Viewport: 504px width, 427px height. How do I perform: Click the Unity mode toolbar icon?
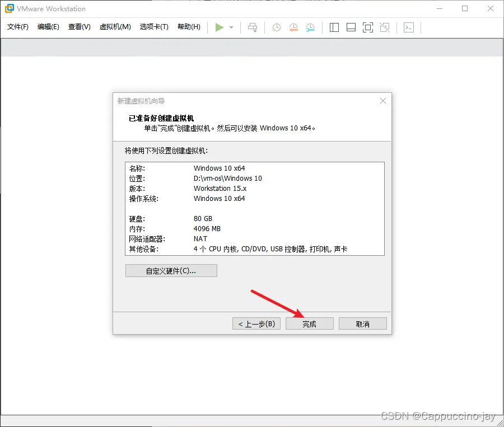pos(385,27)
